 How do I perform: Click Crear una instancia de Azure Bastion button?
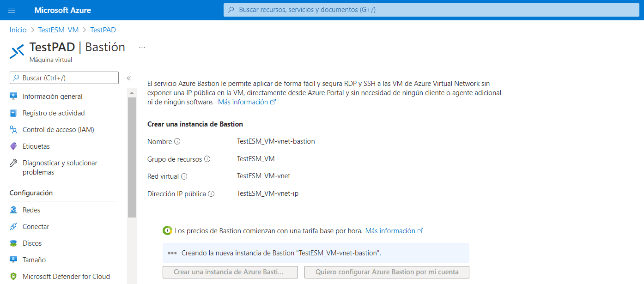(230, 272)
